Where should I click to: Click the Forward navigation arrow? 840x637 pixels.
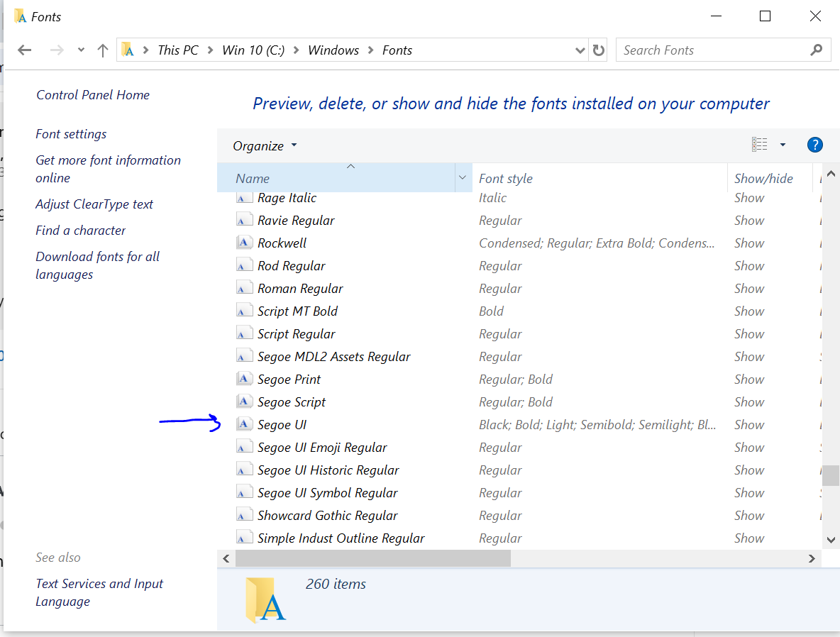57,50
